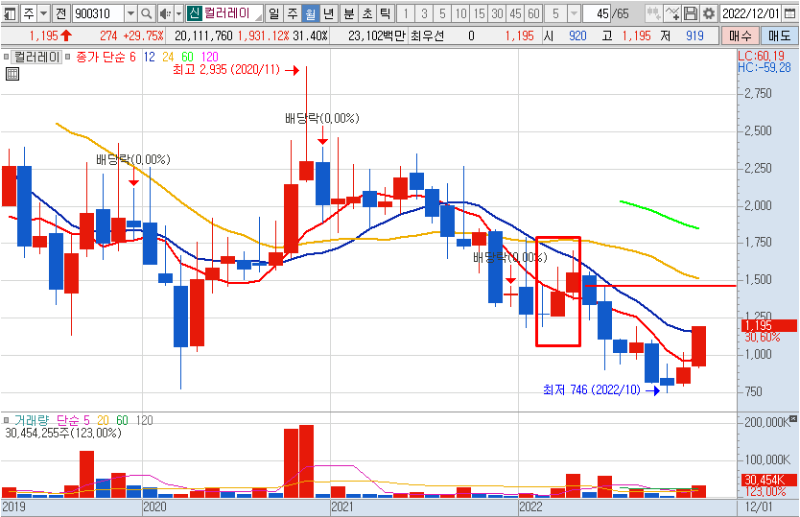Expand the interval 5 dropdown arrow

[574, 13]
